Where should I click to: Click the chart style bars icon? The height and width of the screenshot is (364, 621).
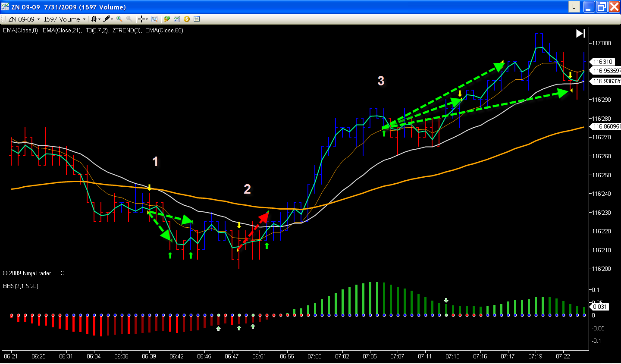click(94, 19)
